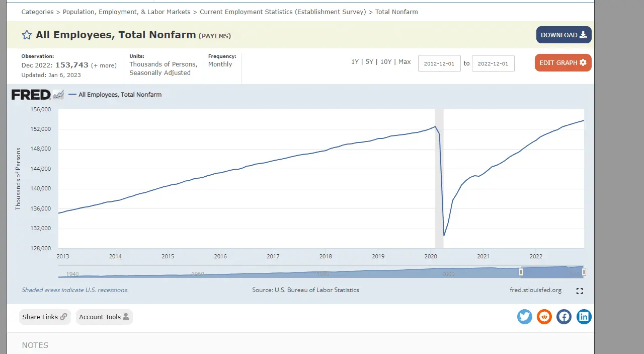Image resolution: width=644 pixels, height=354 pixels.
Task: Expand the '+ more' observations link
Action: tap(104, 65)
